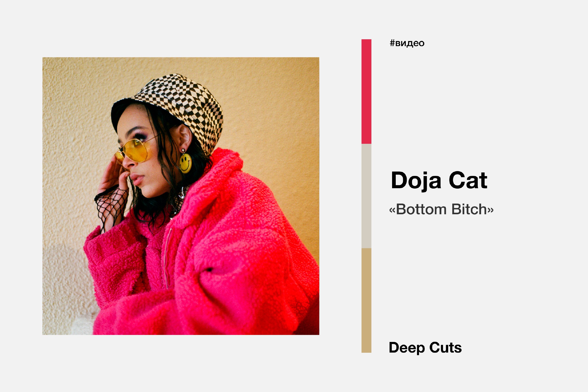
Task: Click the #видео hashtag label
Action: (x=407, y=43)
